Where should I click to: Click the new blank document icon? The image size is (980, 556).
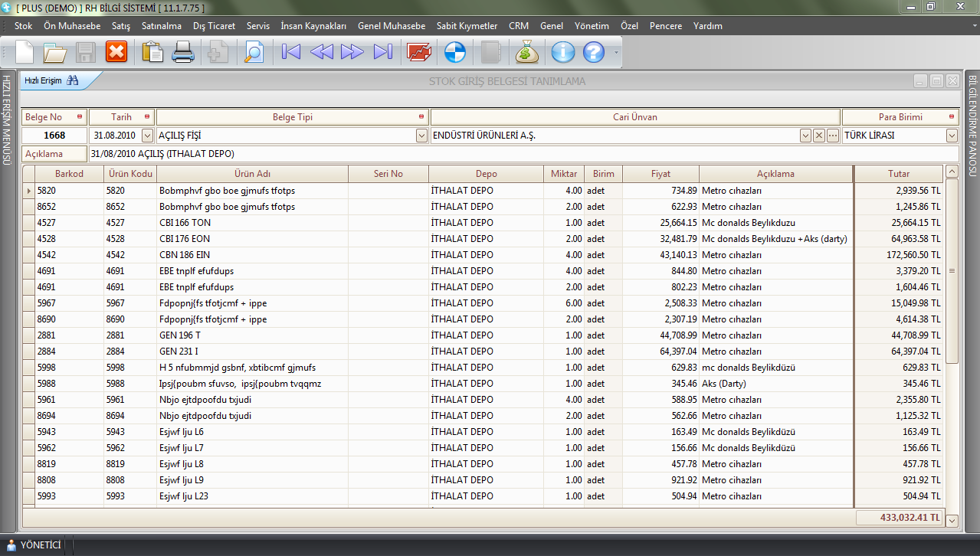click(x=24, y=52)
